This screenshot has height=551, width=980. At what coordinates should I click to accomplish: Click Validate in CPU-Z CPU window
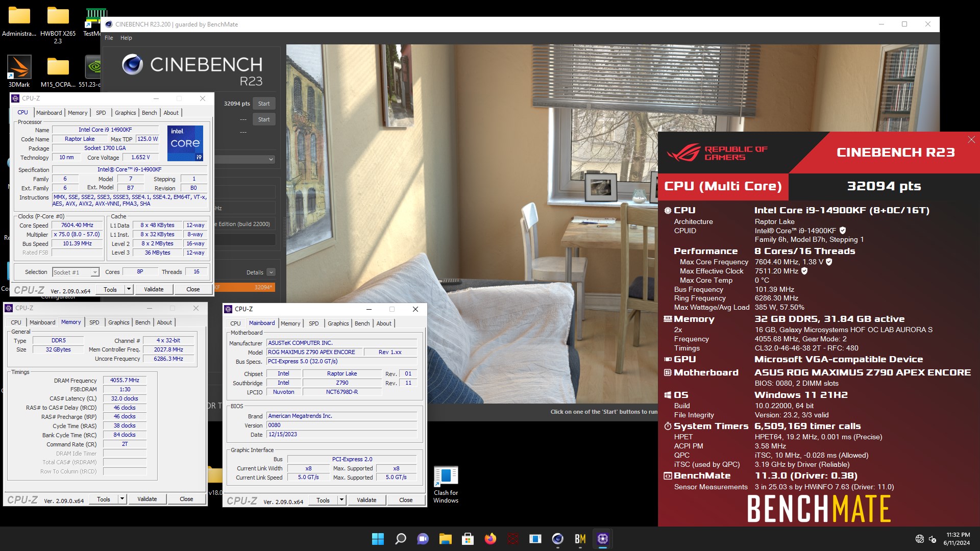click(x=154, y=289)
